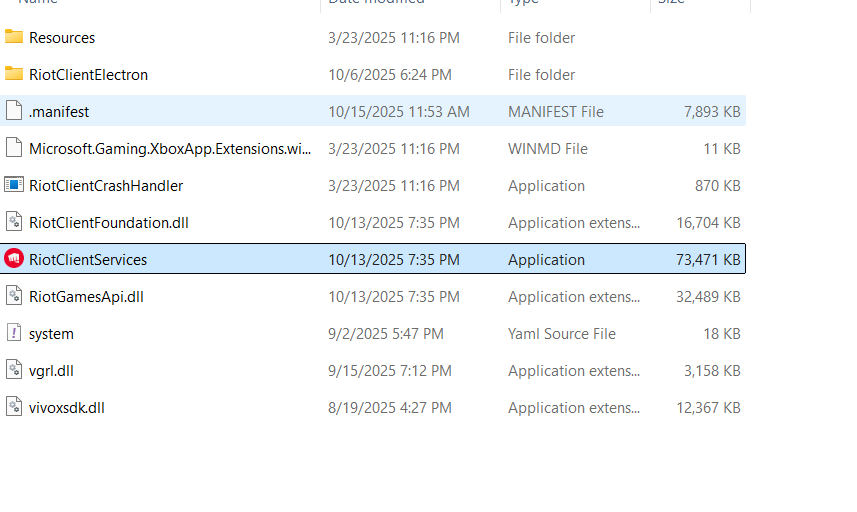The height and width of the screenshot is (512, 857).
Task: Click the Resources folder icon
Action: point(14,38)
